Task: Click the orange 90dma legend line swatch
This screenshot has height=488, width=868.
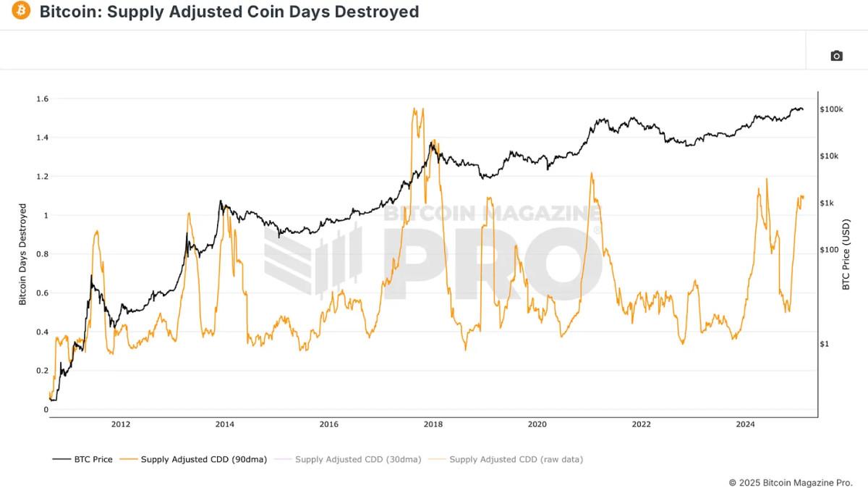Action: pos(129,459)
